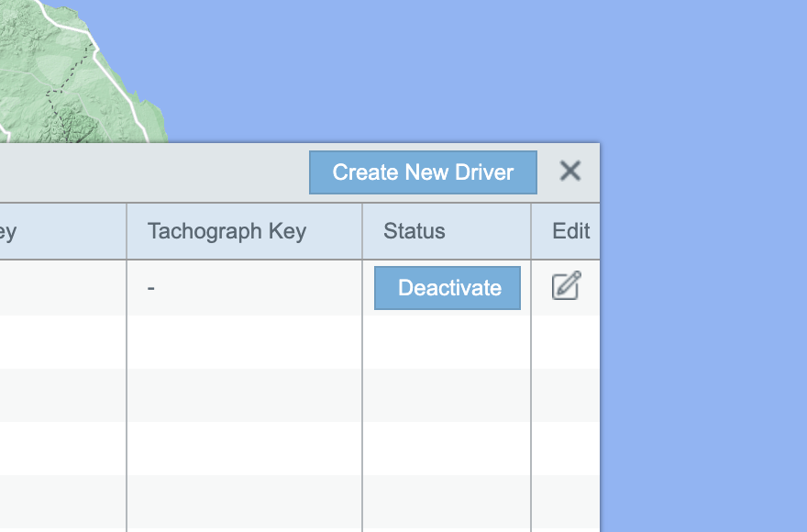Click the Edit column header

569,231
